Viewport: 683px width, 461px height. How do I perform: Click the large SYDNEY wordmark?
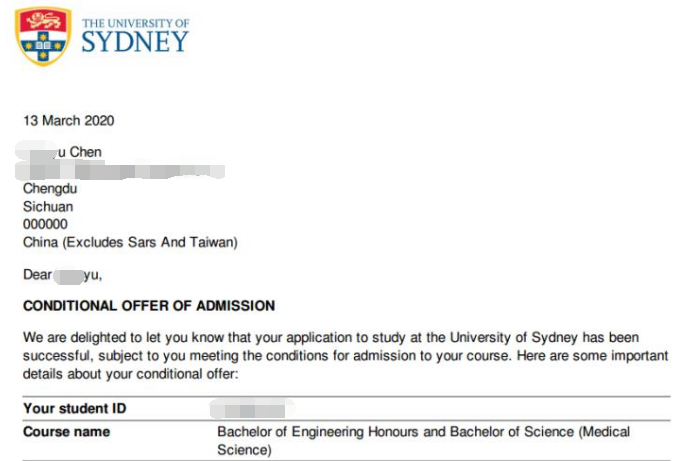[135, 42]
